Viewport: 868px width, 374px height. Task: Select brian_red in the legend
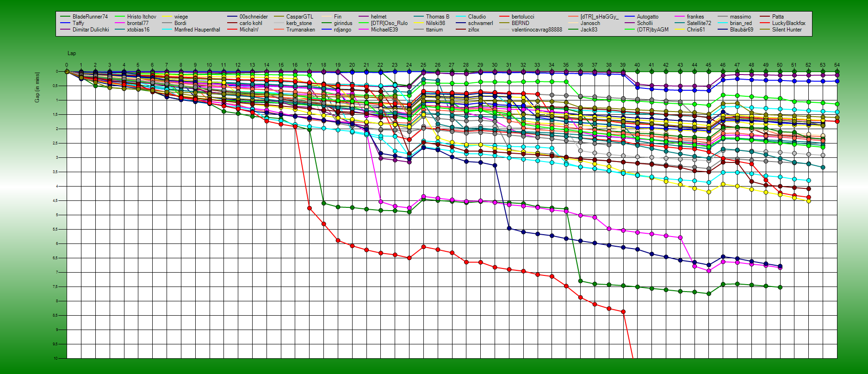click(x=741, y=23)
